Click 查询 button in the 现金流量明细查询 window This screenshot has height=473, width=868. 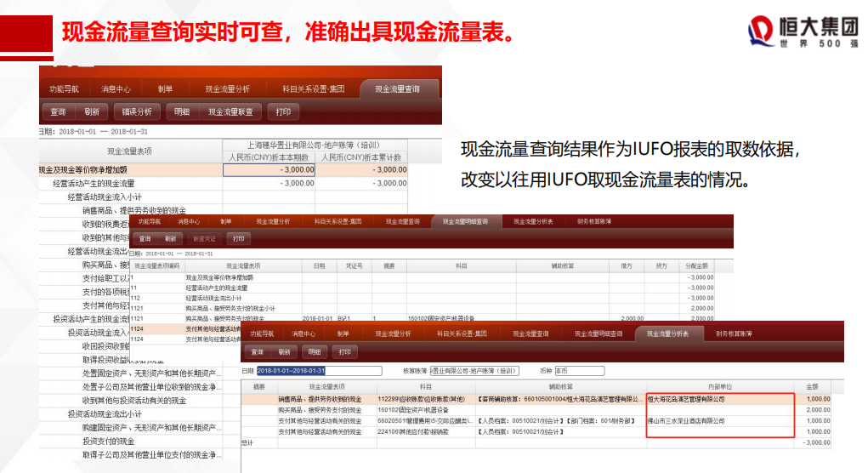[x=145, y=239]
